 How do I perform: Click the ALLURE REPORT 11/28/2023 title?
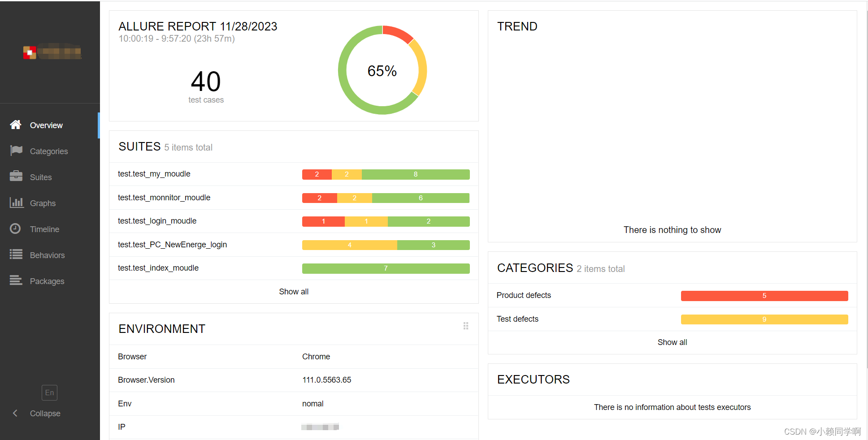click(198, 26)
